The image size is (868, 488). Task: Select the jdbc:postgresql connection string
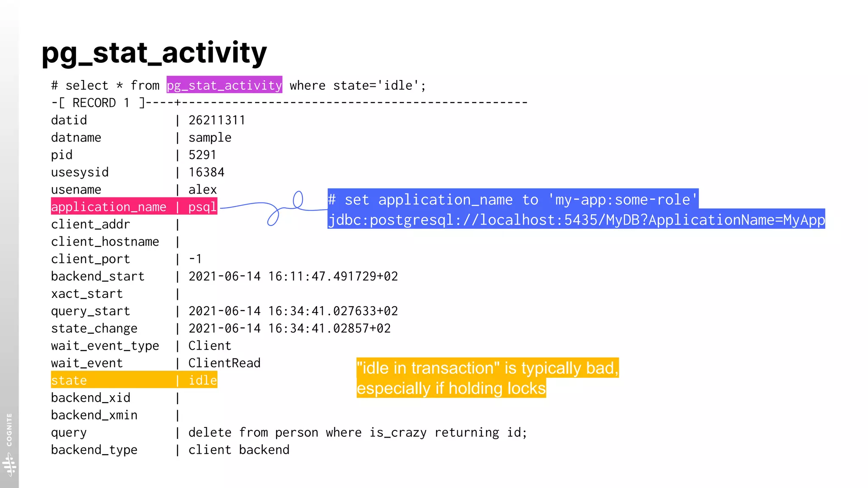(576, 219)
